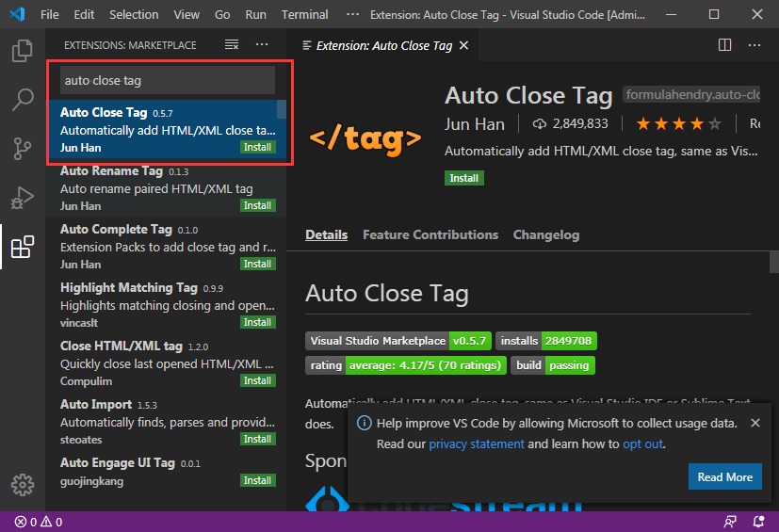This screenshot has width=779, height=532.
Task: Open the Terminal menu
Action: 304,14
